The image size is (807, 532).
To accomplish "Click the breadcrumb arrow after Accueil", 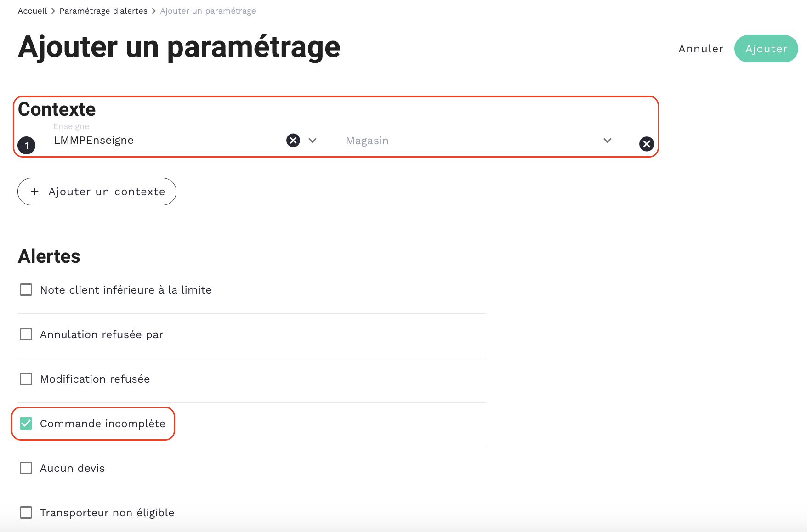I will click(x=53, y=11).
